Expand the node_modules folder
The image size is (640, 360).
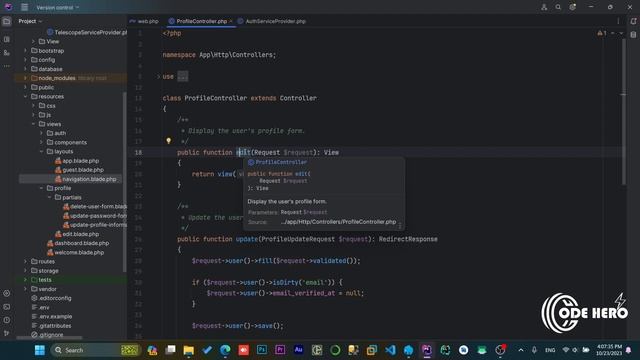click(x=25, y=78)
